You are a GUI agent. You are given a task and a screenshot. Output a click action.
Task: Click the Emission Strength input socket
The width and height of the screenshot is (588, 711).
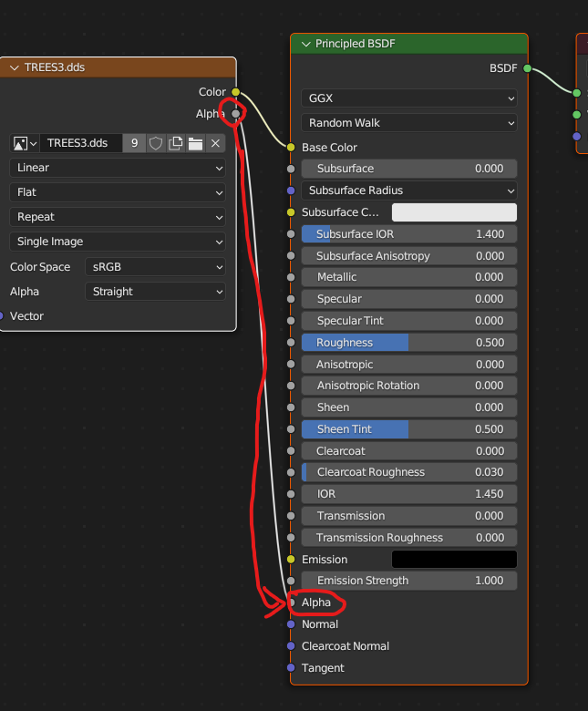[x=291, y=581]
